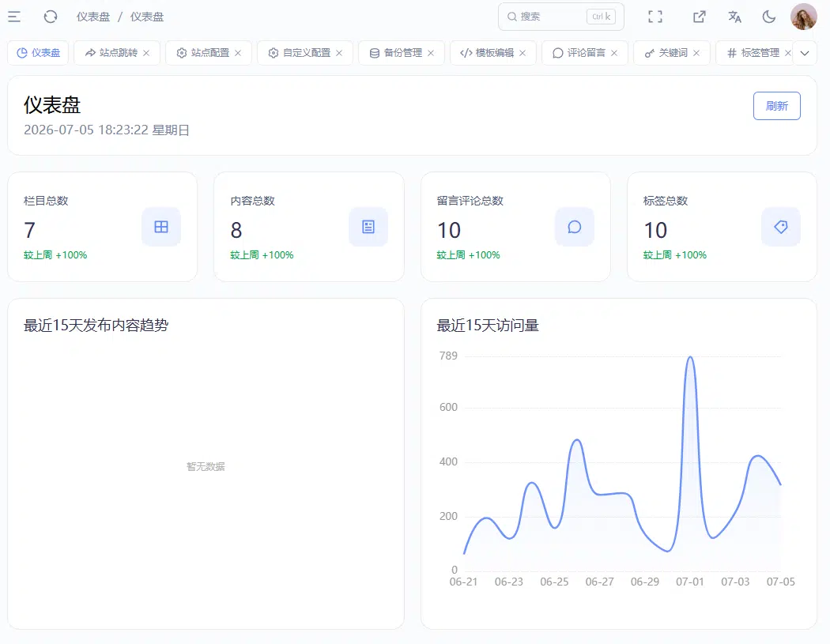Click the 最近15天访问量 chart title
This screenshot has width=830, height=644.
(x=488, y=325)
